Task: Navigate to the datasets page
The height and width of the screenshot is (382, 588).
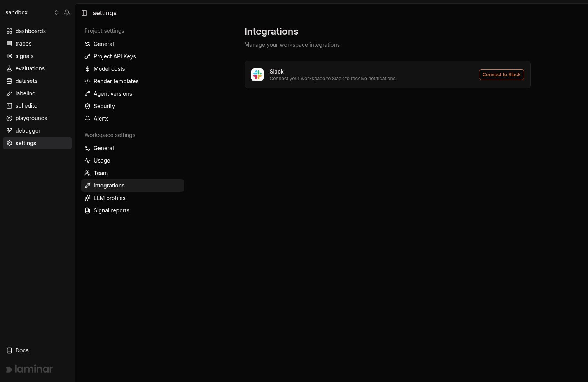Action: coord(37,81)
